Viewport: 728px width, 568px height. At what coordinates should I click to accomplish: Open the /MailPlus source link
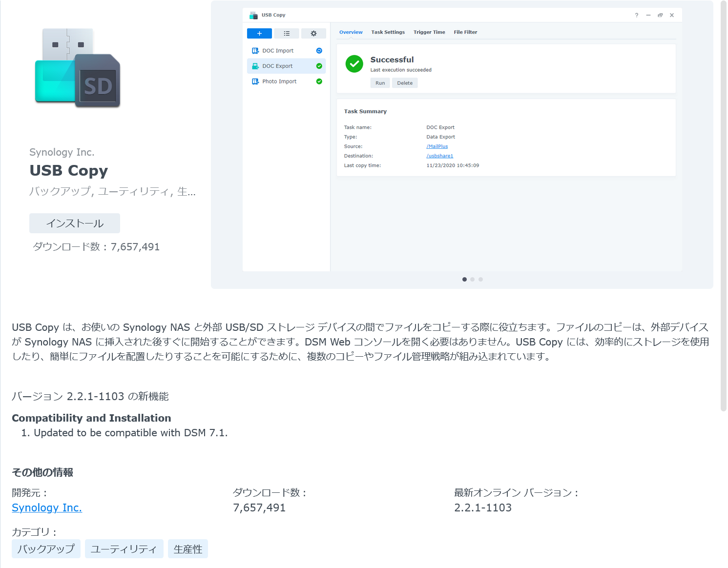tap(437, 146)
